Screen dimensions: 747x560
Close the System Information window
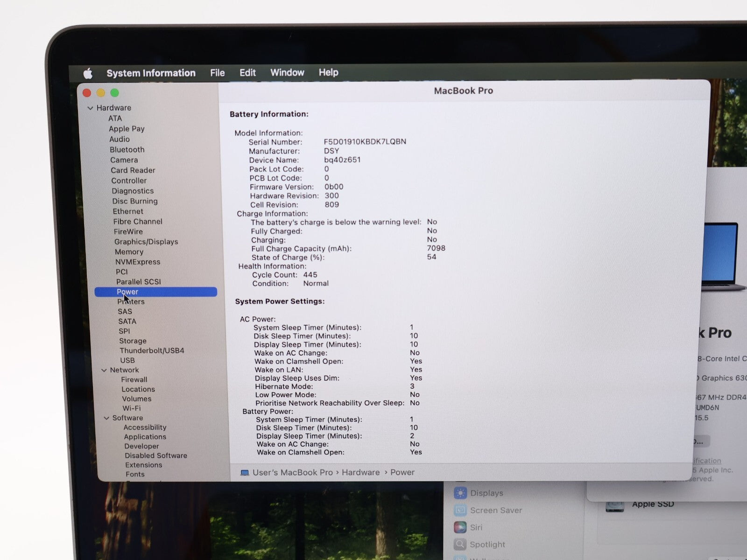coord(87,93)
